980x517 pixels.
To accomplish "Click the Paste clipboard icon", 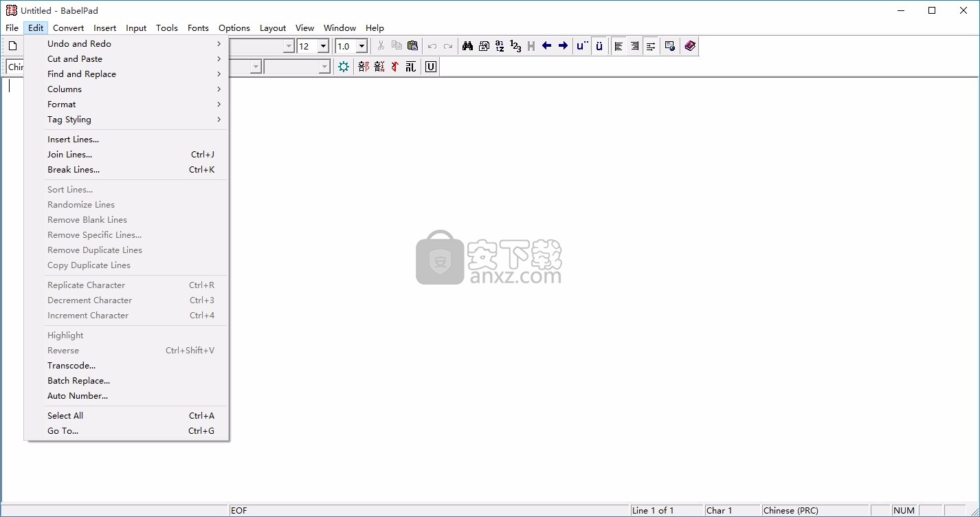I will 412,46.
